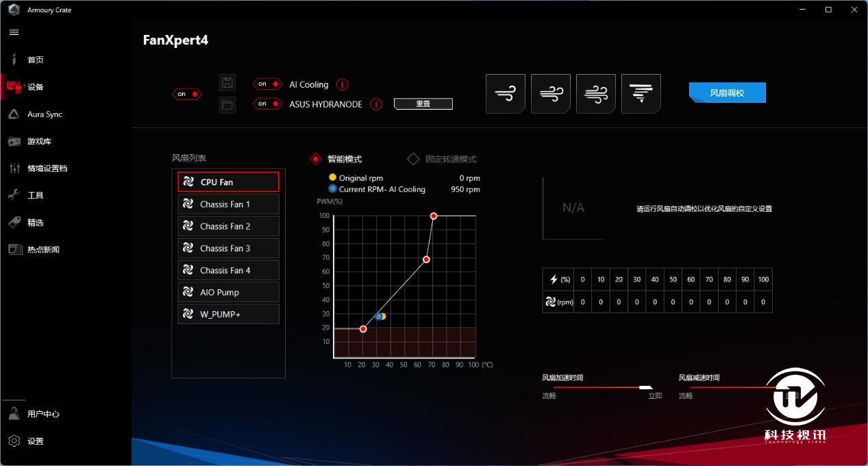Open 设备 in the sidebar

coord(36,87)
